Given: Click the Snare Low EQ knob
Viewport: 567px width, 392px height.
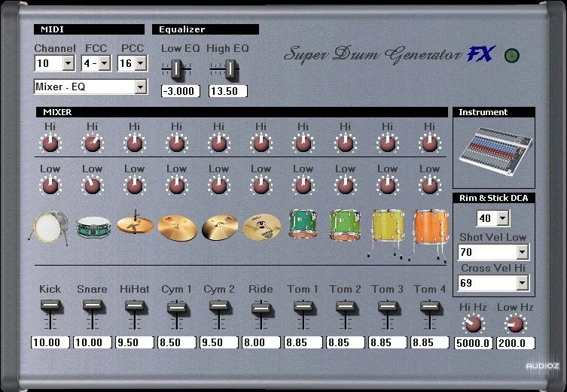Looking at the screenshot, I should click(93, 186).
